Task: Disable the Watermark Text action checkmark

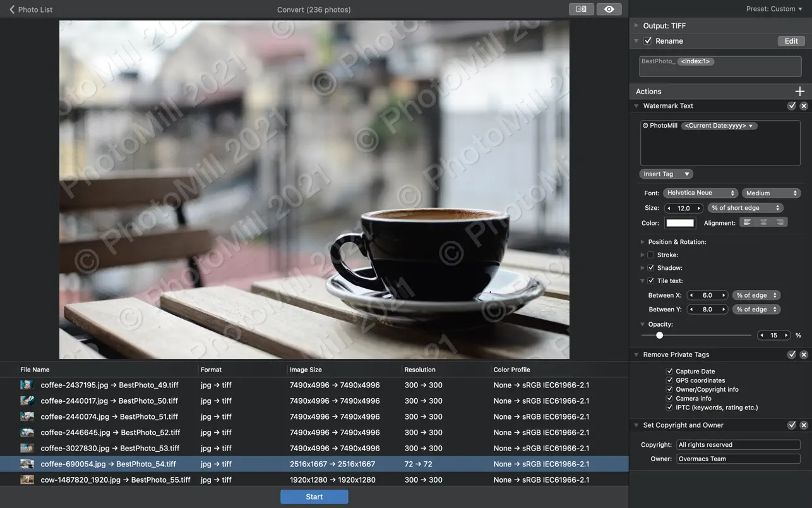Action: coord(791,106)
